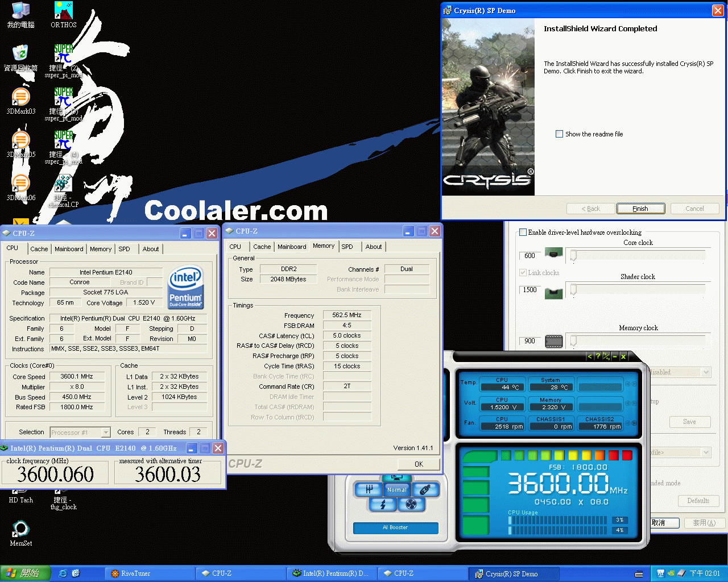Click the fan icon in AI Suite
Screen dimensions: 728x582
412,504
